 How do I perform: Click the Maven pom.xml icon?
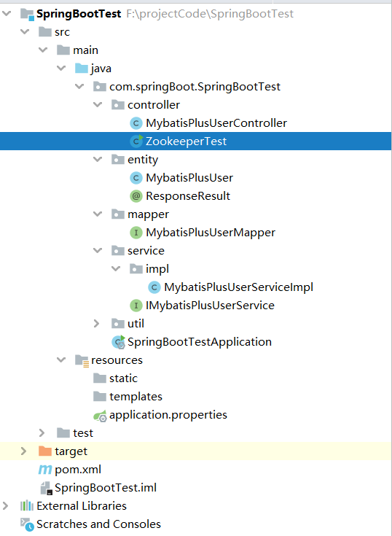point(45,470)
